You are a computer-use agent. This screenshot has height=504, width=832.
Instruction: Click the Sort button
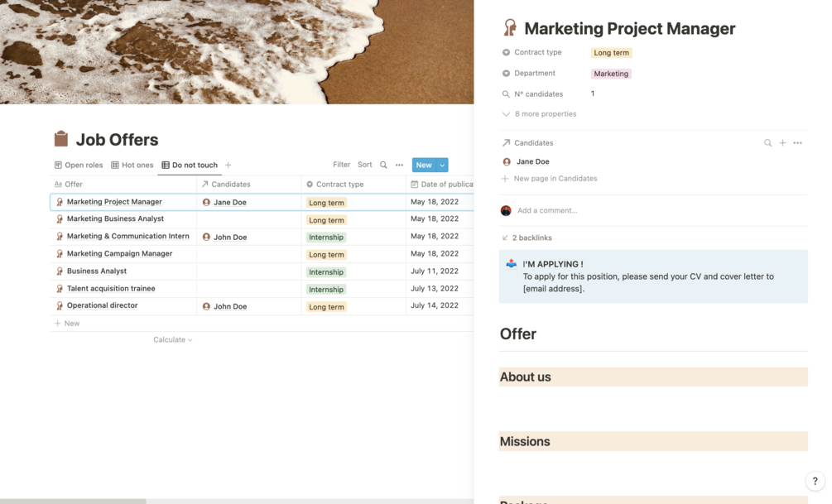click(x=365, y=165)
